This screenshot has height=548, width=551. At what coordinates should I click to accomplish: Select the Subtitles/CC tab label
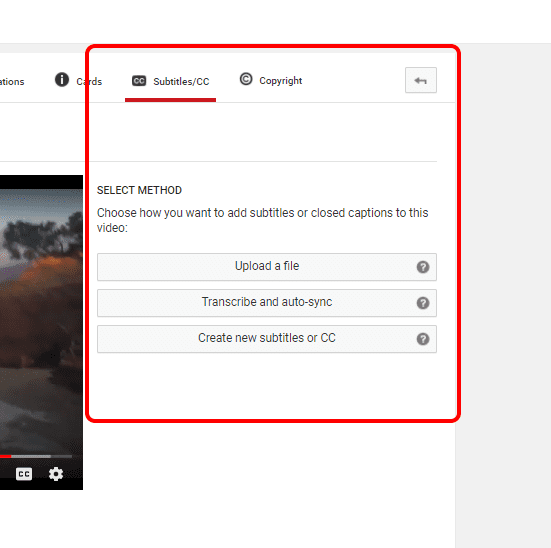(181, 82)
